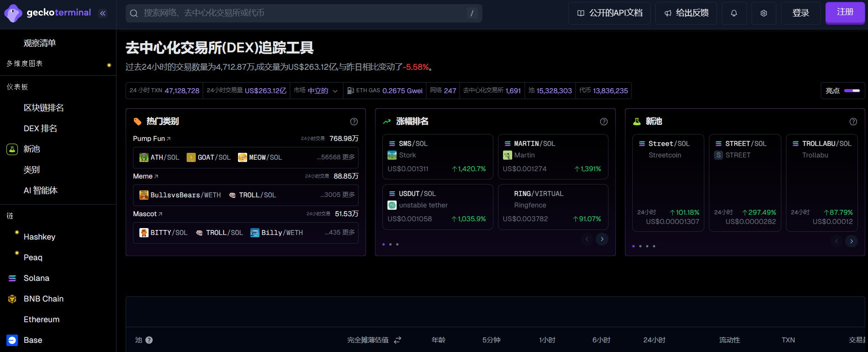This screenshot has width=868, height=352.
Task: Open Pump Fun category link
Action: click(152, 139)
